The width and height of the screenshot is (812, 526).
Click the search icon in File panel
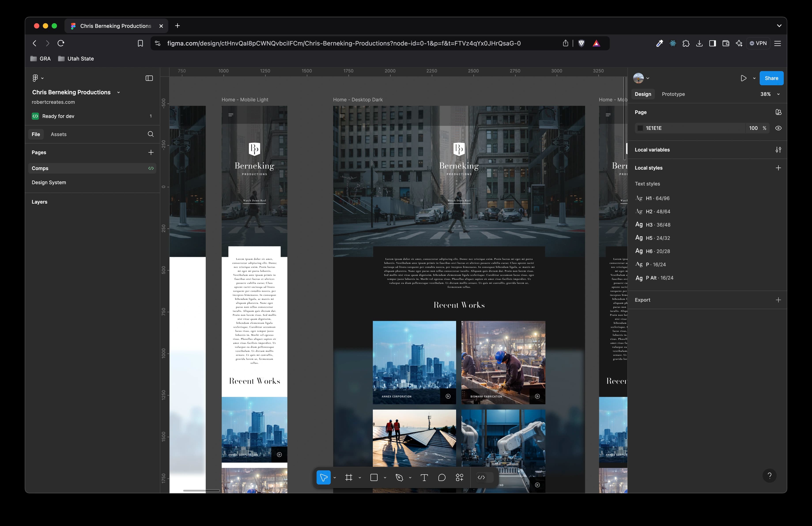click(151, 134)
